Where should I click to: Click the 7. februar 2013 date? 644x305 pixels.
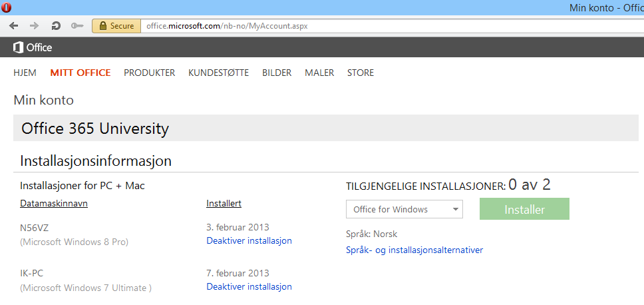[x=238, y=273]
